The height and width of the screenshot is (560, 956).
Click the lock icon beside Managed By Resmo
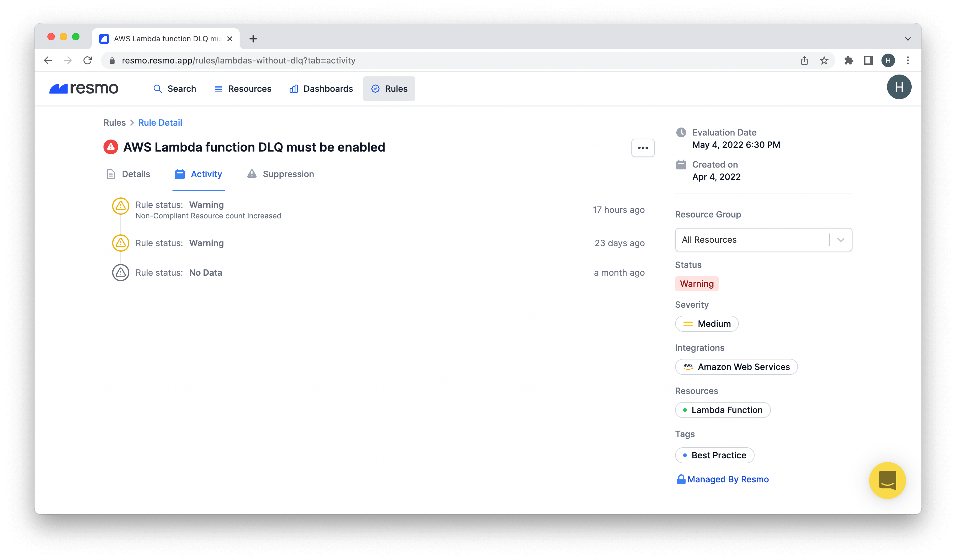pyautogui.click(x=681, y=480)
